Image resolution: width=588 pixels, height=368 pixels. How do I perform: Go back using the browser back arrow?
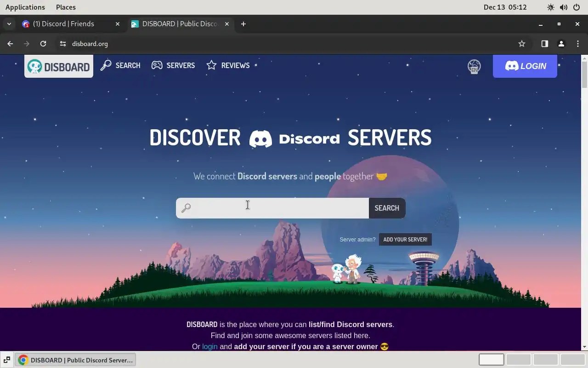pos(10,44)
